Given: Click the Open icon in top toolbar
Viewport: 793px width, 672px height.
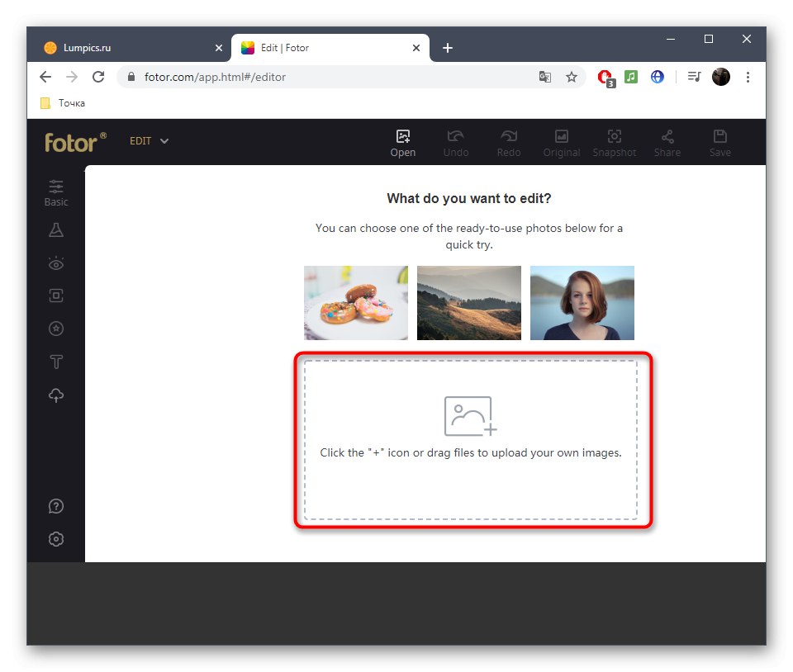Looking at the screenshot, I should click(403, 142).
